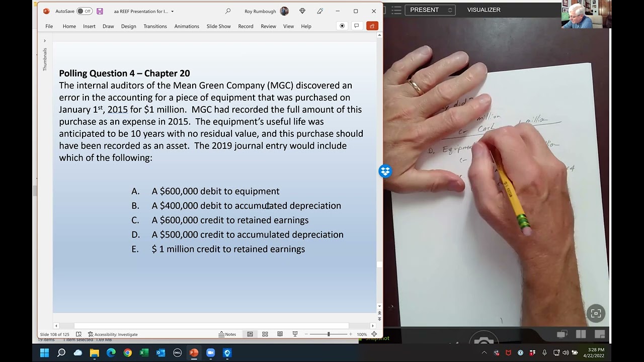Viewport: 644px width, 362px height.
Task: Open Excel from taskbar
Action: (144, 353)
